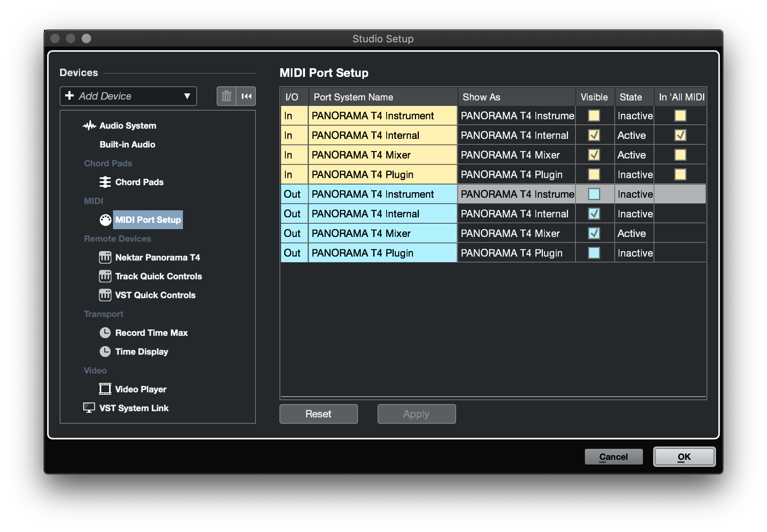Click the VST System Link monitor icon

(x=89, y=408)
